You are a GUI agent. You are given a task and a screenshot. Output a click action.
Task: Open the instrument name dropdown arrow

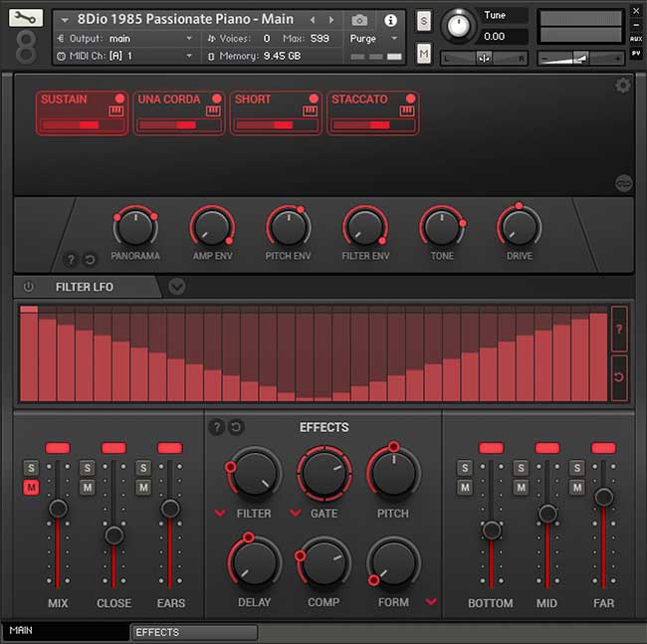tap(65, 20)
